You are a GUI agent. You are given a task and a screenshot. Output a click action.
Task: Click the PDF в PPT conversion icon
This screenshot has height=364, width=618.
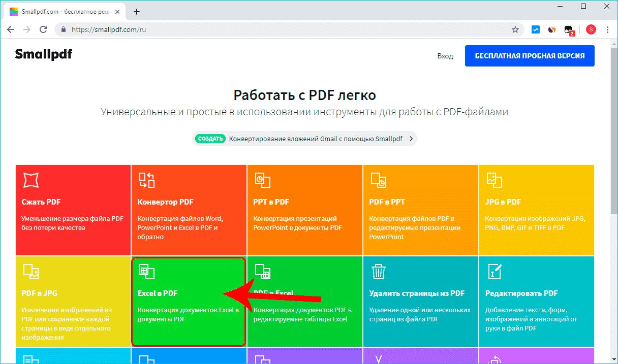379,179
